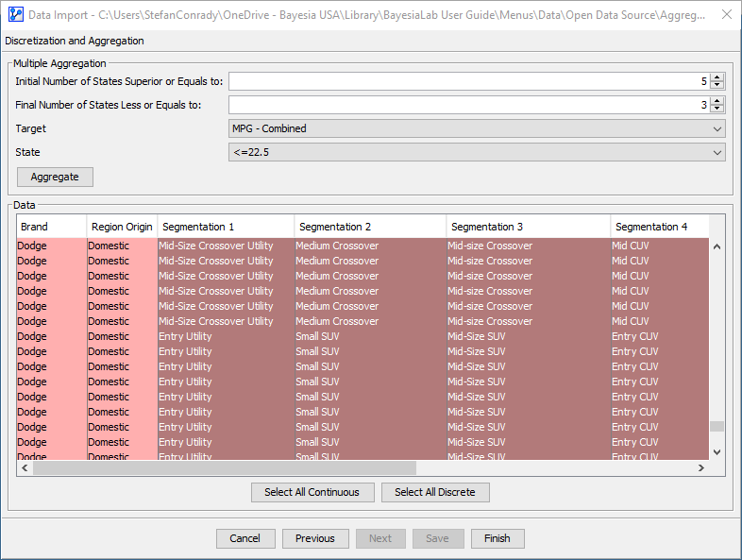Click the vertical scrollbar thumb in data table
Screen dimensions: 742x560
point(717,426)
